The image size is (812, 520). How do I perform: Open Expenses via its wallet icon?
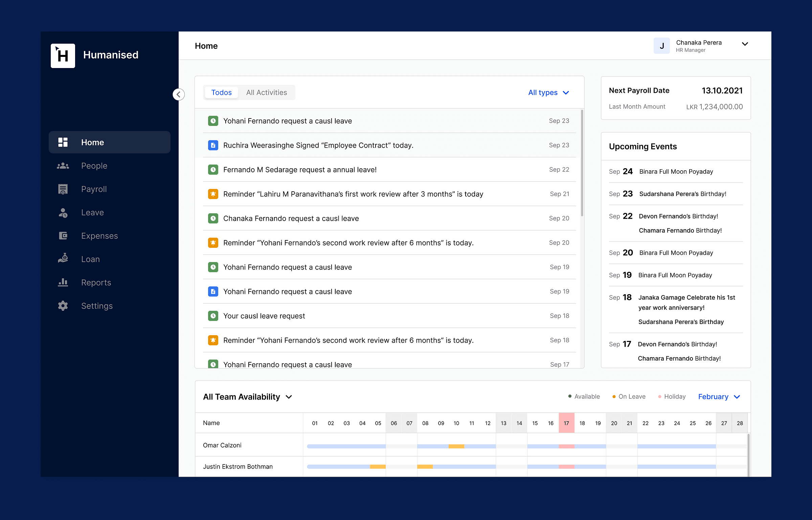[63, 236]
